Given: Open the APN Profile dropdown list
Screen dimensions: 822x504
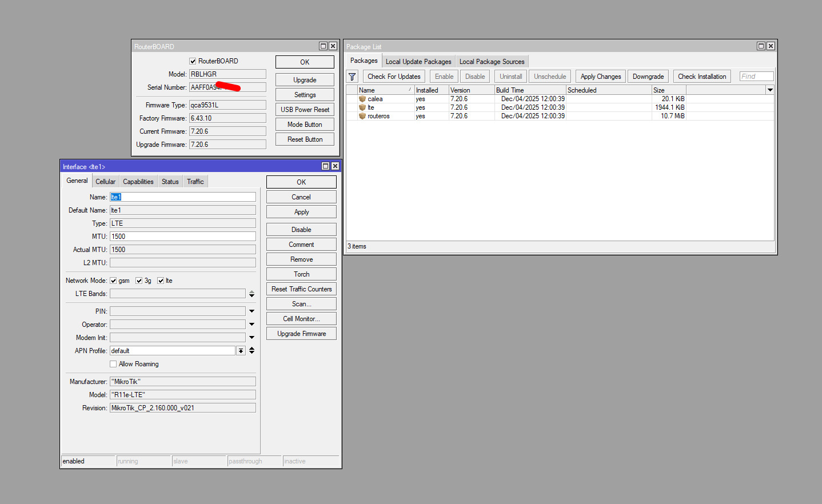Looking at the screenshot, I should click(241, 351).
